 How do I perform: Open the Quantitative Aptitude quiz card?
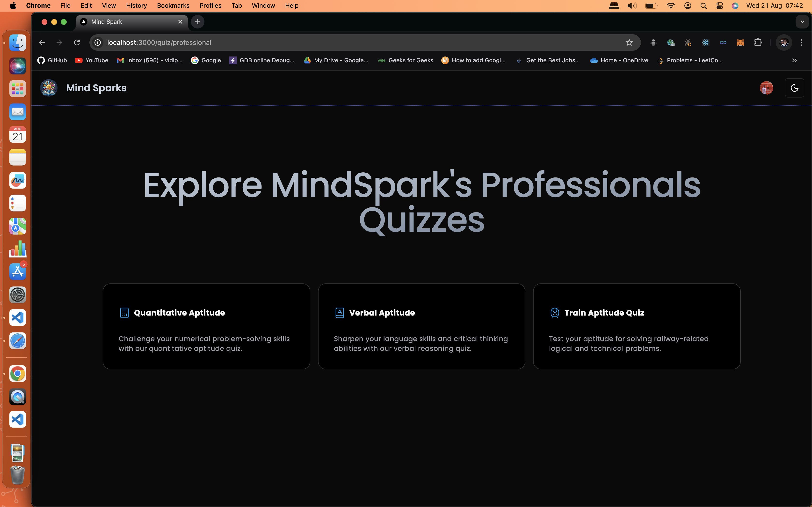coord(206,326)
